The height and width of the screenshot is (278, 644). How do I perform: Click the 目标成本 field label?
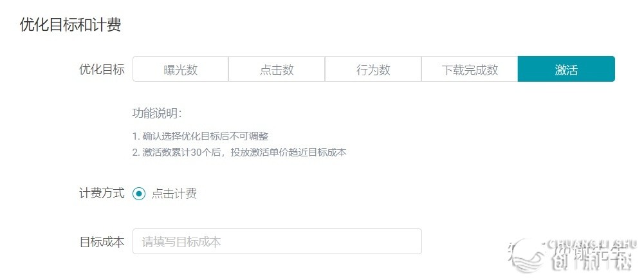[102, 242]
